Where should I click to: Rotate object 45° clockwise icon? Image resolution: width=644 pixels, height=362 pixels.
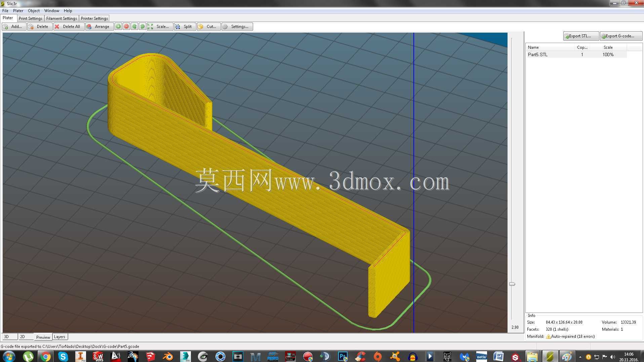(x=143, y=27)
